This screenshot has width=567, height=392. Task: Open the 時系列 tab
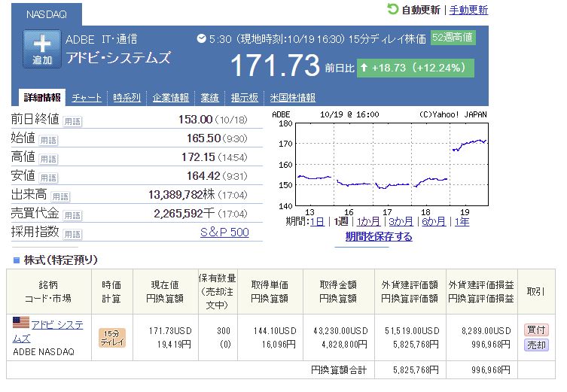[x=127, y=98]
